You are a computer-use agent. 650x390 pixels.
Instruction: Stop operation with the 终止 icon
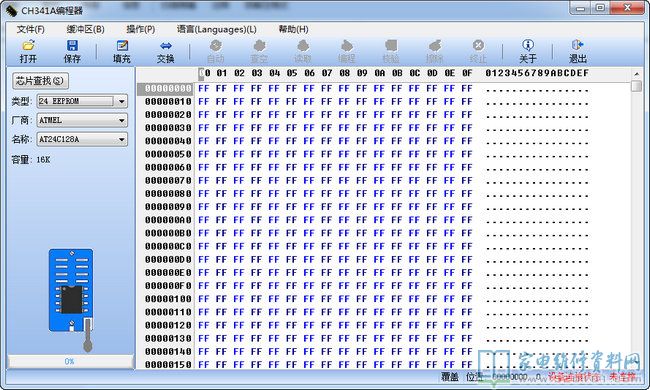click(x=478, y=51)
